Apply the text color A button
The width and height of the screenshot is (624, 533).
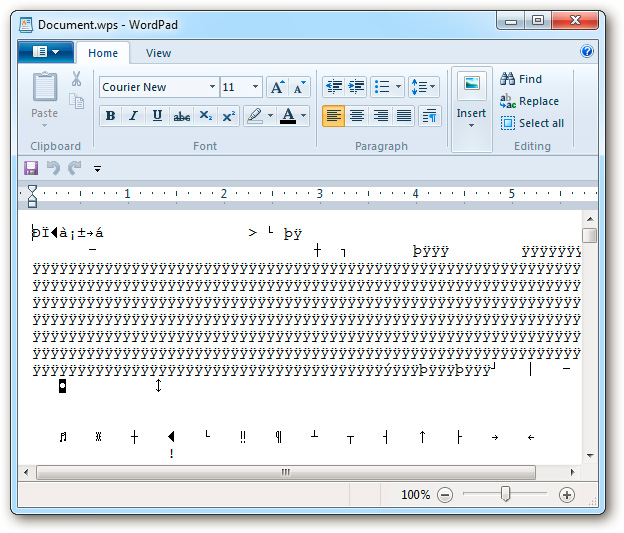(288, 116)
